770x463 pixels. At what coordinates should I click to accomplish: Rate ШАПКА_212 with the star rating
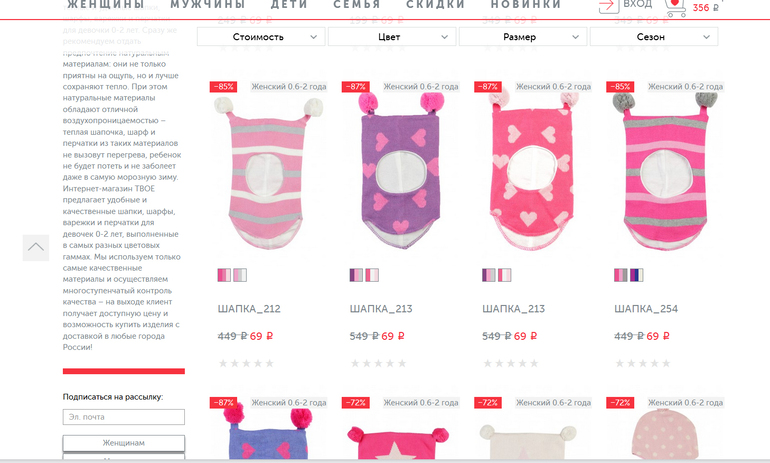pos(246,363)
